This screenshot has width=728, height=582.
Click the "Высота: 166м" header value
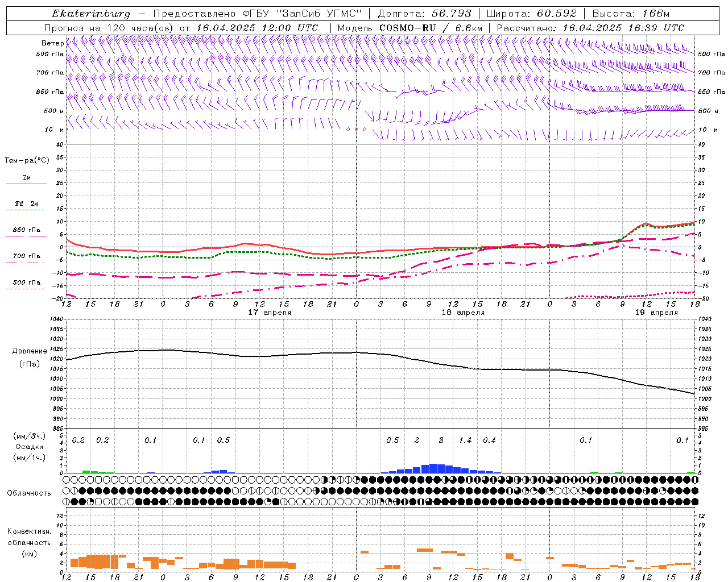tap(631, 14)
